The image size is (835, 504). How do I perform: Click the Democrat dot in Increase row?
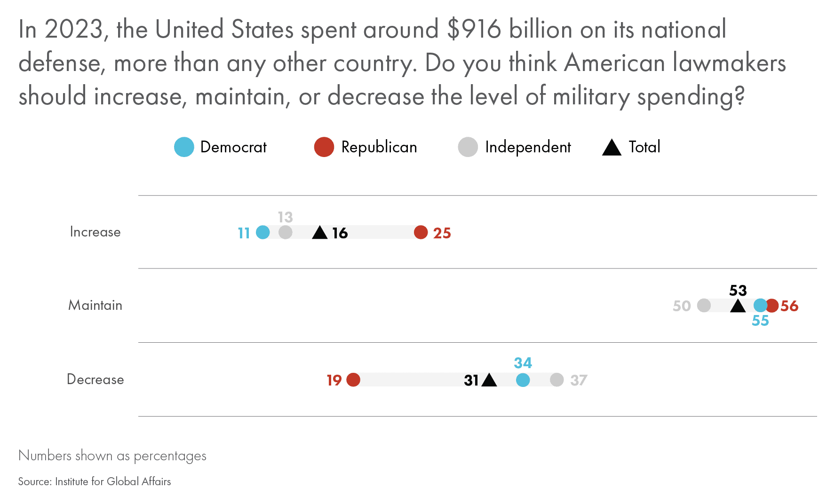point(263,232)
